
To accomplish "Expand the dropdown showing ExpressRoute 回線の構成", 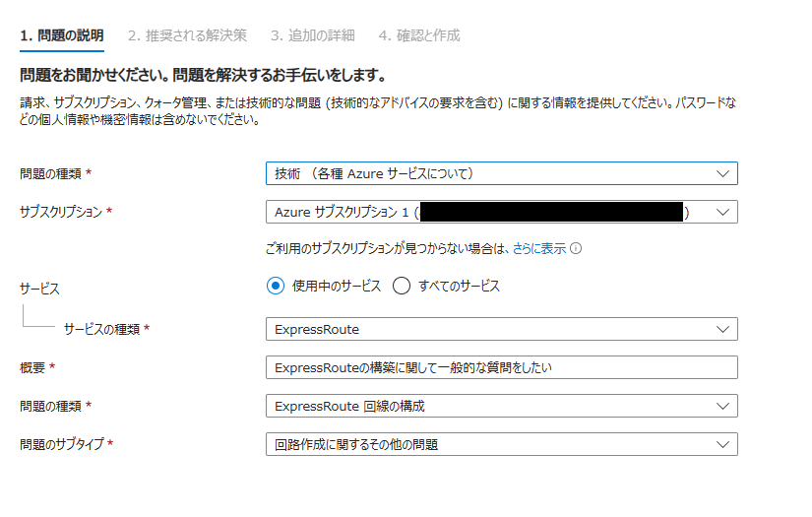I will click(502, 406).
